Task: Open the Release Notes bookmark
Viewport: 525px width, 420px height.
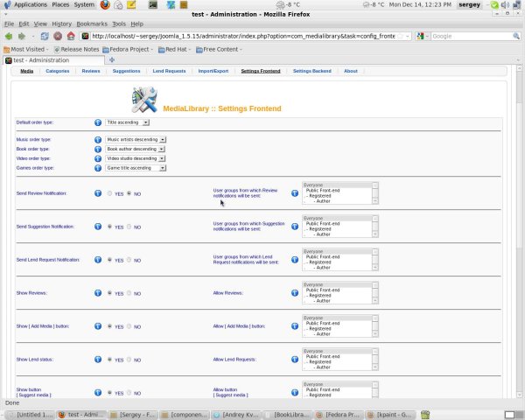Action: click(x=77, y=49)
